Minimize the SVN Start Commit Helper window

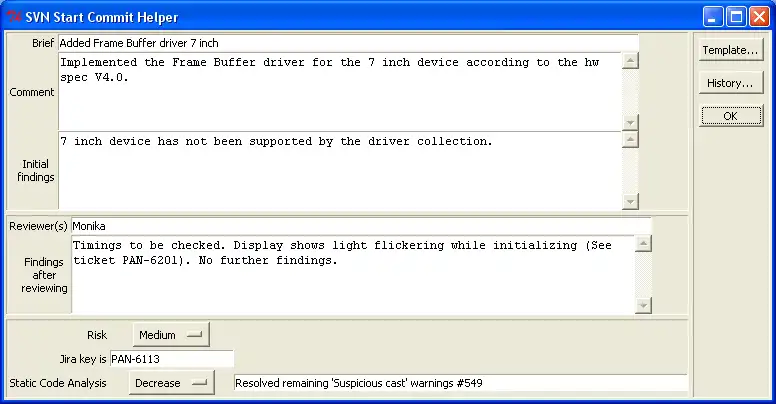click(x=713, y=17)
